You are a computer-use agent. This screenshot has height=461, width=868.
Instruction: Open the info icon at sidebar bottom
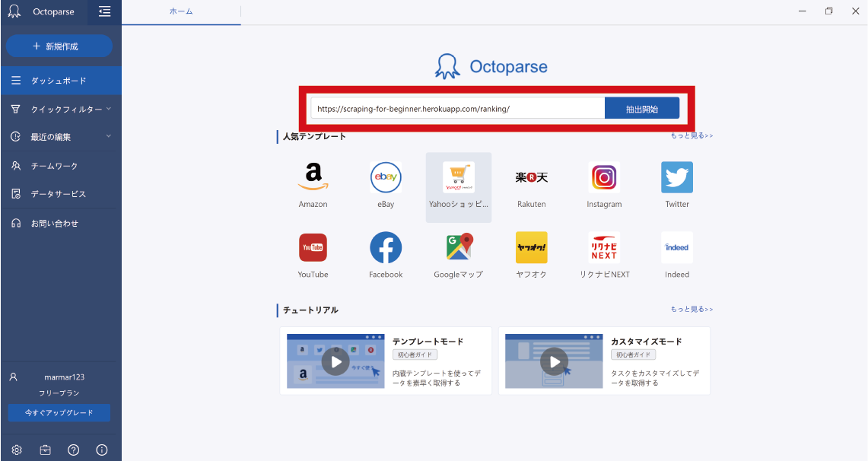[102, 450]
